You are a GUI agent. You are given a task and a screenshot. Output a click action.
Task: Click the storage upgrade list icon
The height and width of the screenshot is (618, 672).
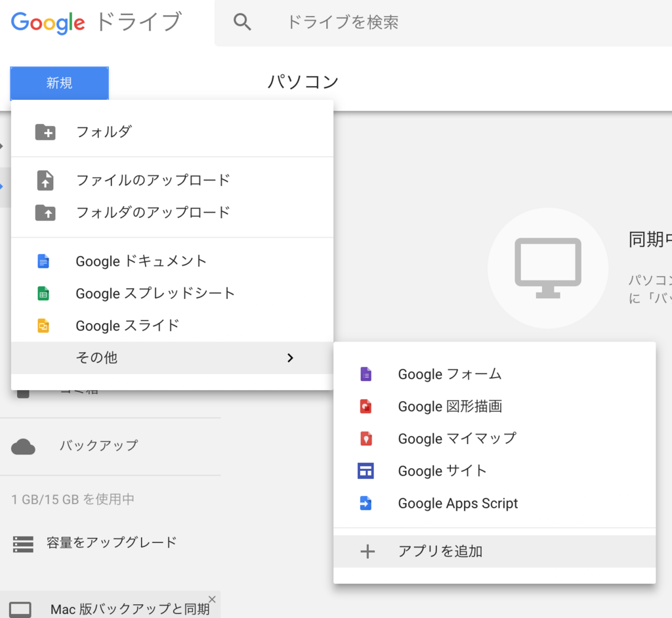(23, 543)
